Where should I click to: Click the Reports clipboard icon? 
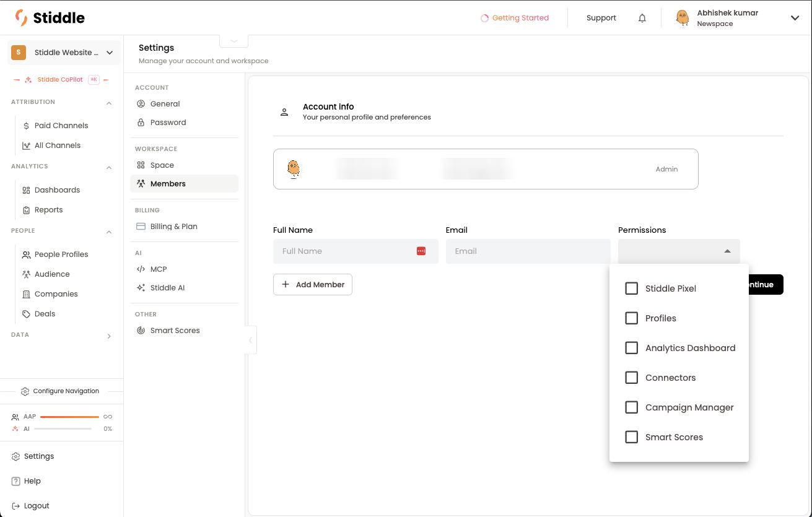[x=26, y=210]
